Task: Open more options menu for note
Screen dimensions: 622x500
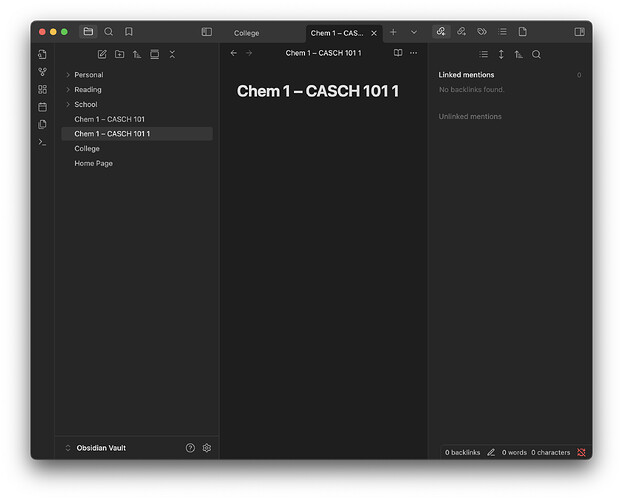Action: tap(413, 53)
